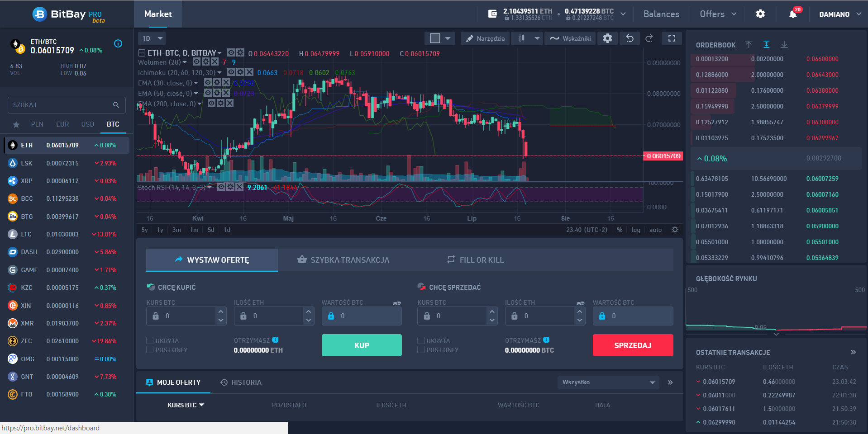
Task: Open the chart axis settings gear
Action: tap(675, 230)
